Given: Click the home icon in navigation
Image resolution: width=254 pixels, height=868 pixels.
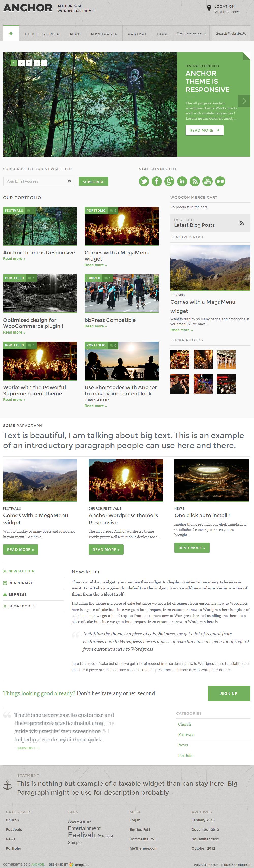Looking at the screenshot, I should [x=11, y=33].
